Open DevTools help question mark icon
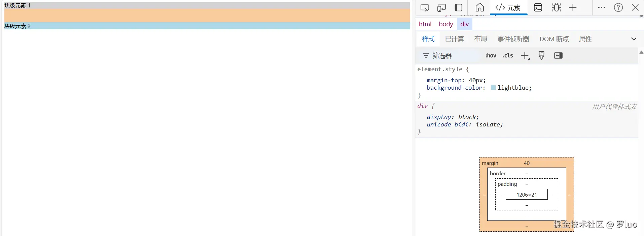 click(618, 7)
